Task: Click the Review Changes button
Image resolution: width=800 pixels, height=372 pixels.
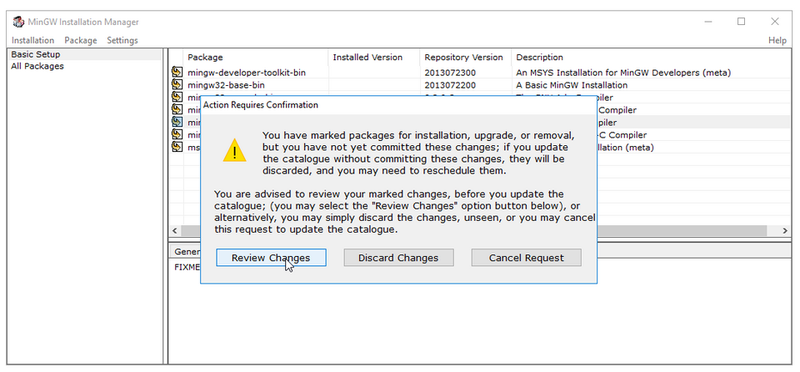Action: (271, 258)
